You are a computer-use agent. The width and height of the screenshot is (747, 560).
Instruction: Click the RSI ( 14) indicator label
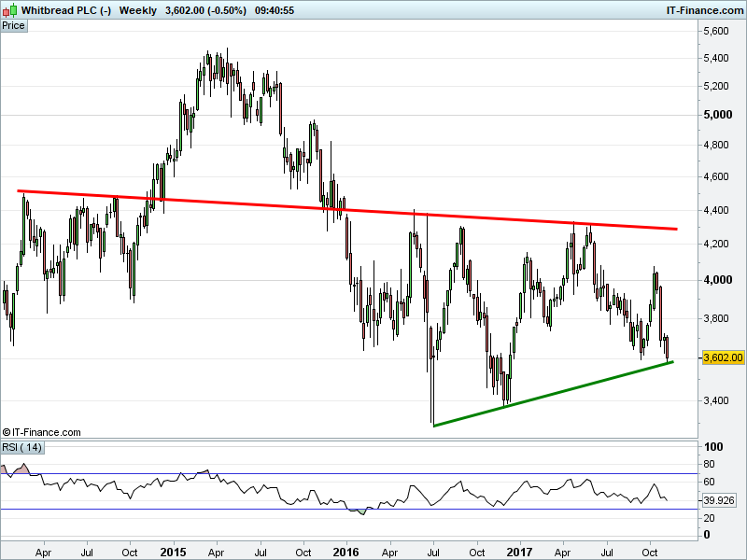pyautogui.click(x=21, y=447)
